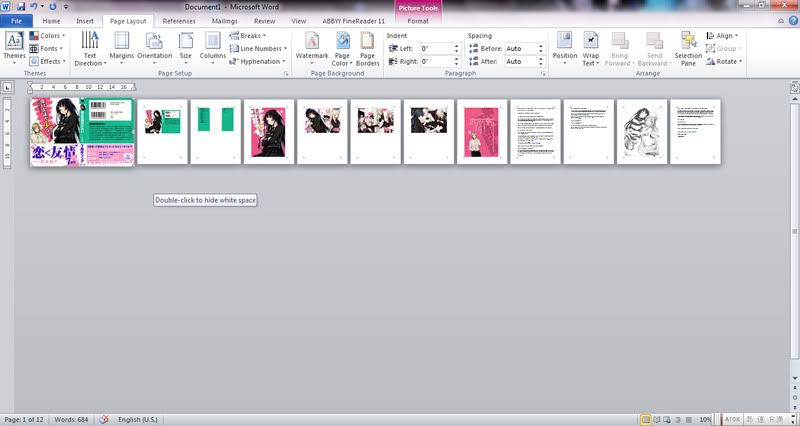800x426 pixels.
Task: Switch to the Insert tab
Action: coord(85,21)
